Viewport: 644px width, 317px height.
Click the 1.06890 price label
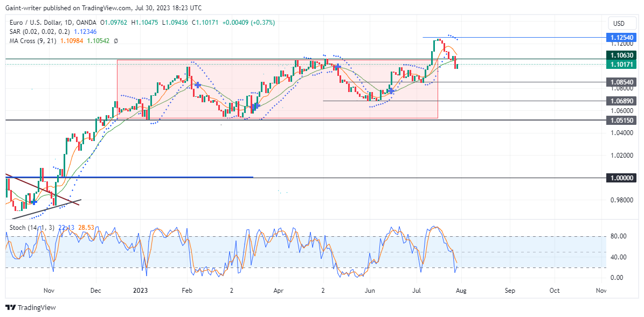pyautogui.click(x=621, y=101)
